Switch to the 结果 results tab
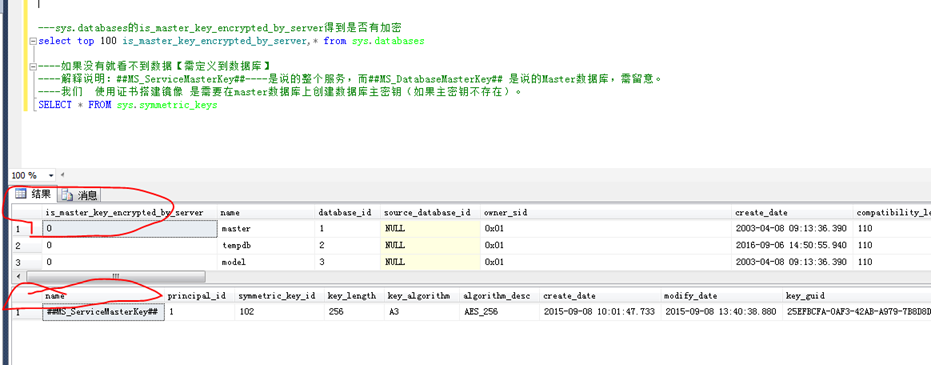This screenshot has width=931, height=365. click(x=34, y=194)
